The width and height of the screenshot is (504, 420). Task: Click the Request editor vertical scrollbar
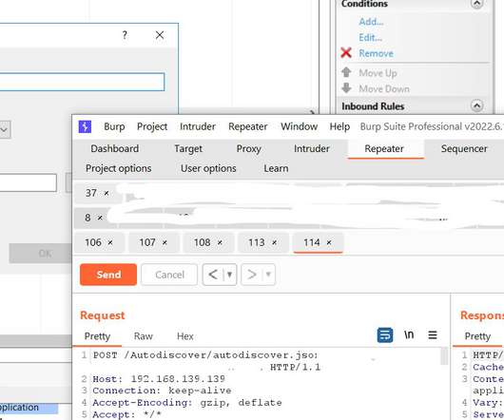click(x=444, y=356)
